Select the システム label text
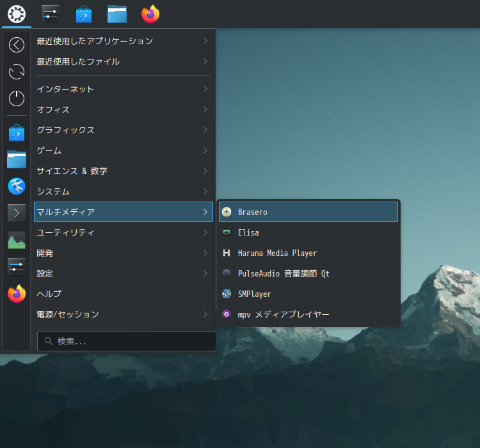The height and width of the screenshot is (448, 480). 53,191
